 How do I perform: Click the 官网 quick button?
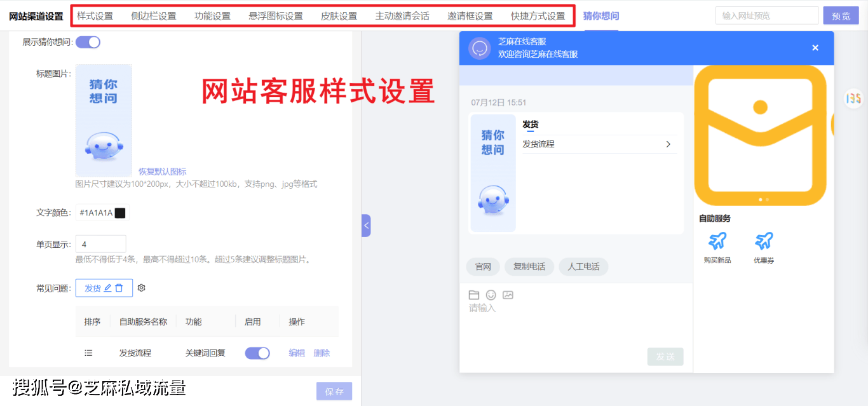pos(483,267)
